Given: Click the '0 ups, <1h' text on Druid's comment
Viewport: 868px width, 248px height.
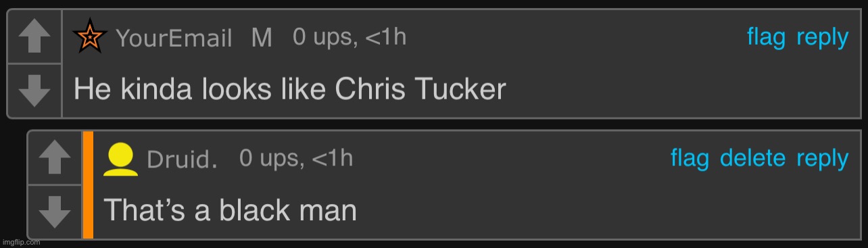Looking at the screenshot, I should click(296, 159).
